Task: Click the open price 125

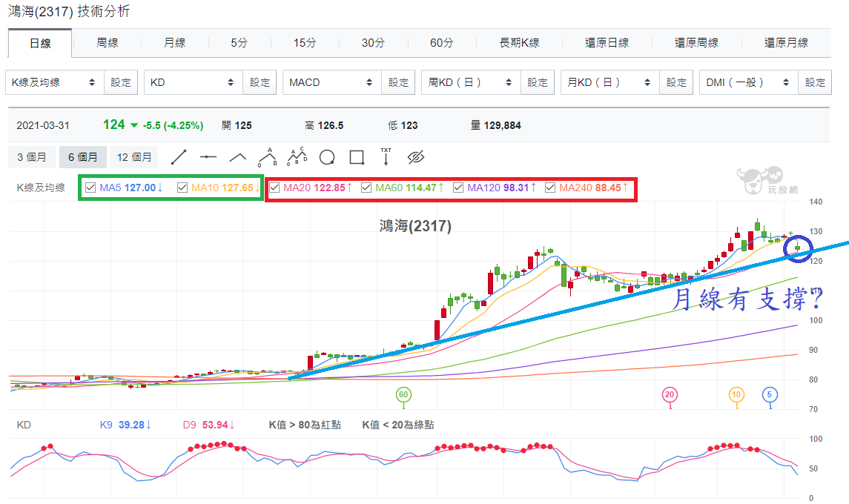Action: [243, 125]
